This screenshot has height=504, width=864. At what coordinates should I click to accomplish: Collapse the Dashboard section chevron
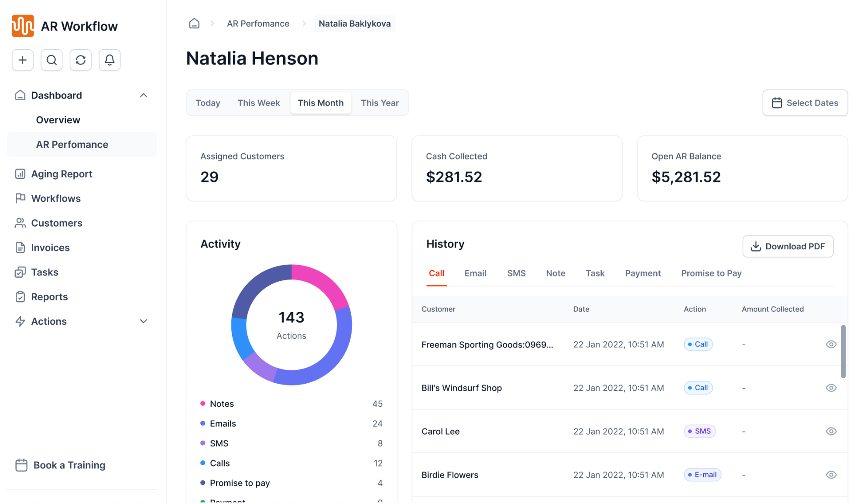[144, 95]
